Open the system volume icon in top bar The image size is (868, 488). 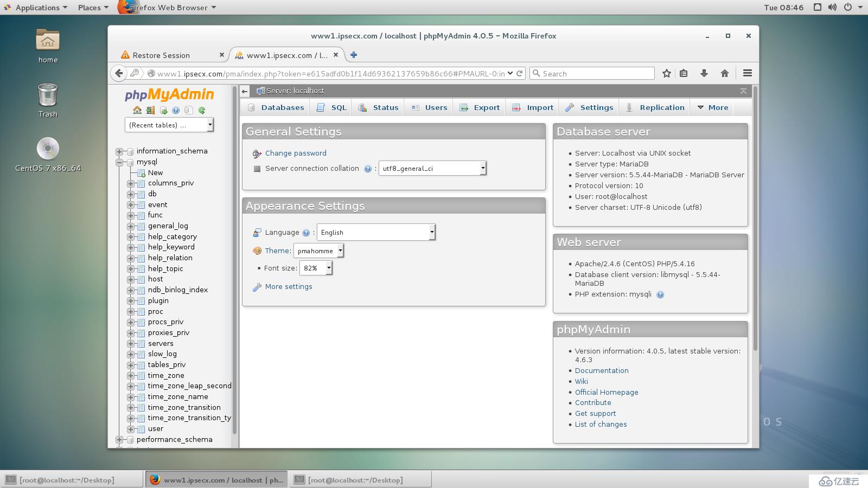832,7
